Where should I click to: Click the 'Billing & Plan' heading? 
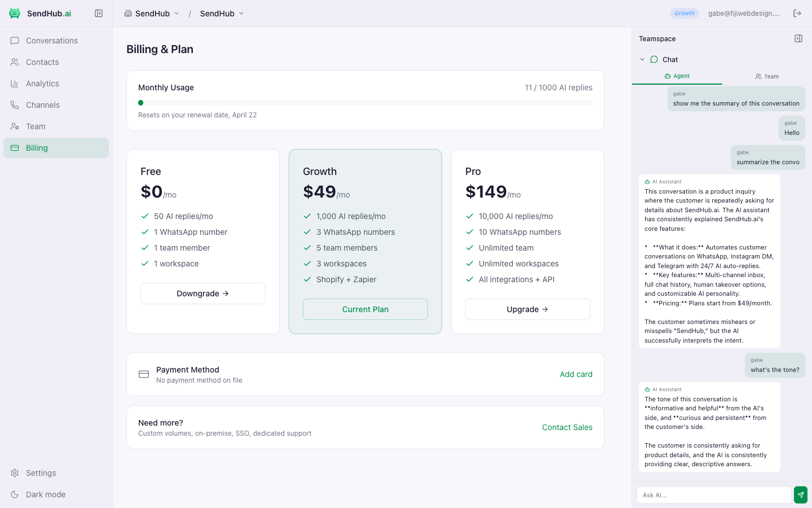[x=160, y=49]
